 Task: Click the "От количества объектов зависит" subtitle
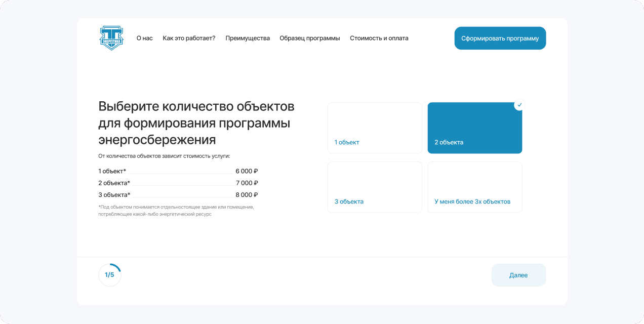[x=164, y=156]
